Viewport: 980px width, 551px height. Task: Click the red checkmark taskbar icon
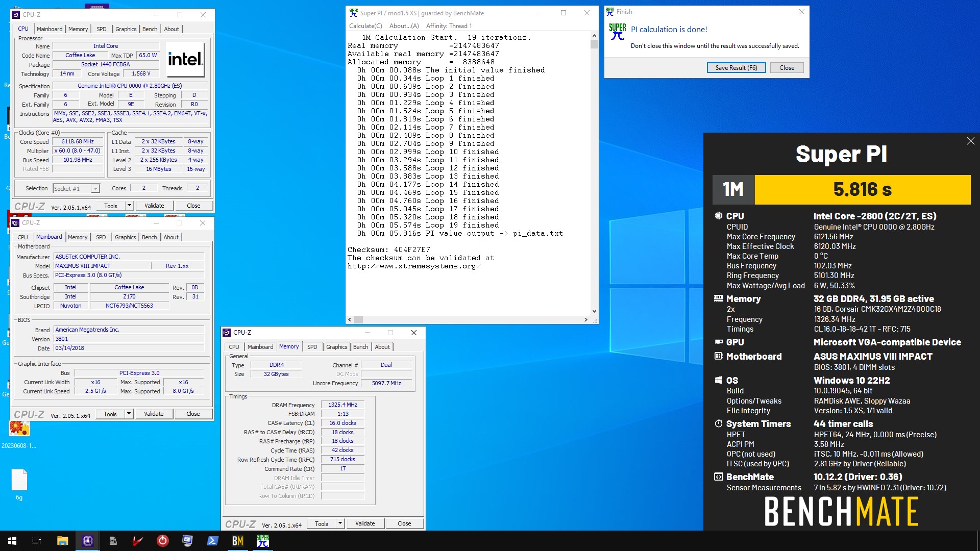[x=138, y=541]
